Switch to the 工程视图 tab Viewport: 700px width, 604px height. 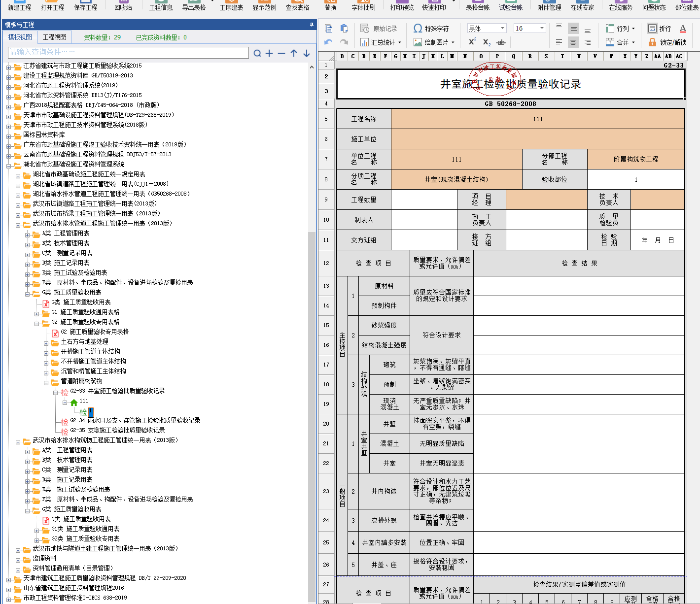click(55, 37)
